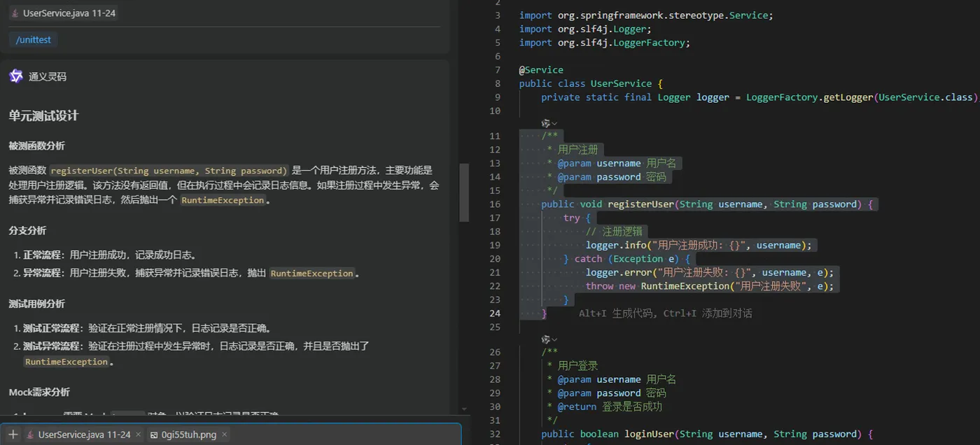Viewport: 980px width, 445px height.
Task: Click import org.slf4j.LoggerFactory line
Action: pos(605,43)
